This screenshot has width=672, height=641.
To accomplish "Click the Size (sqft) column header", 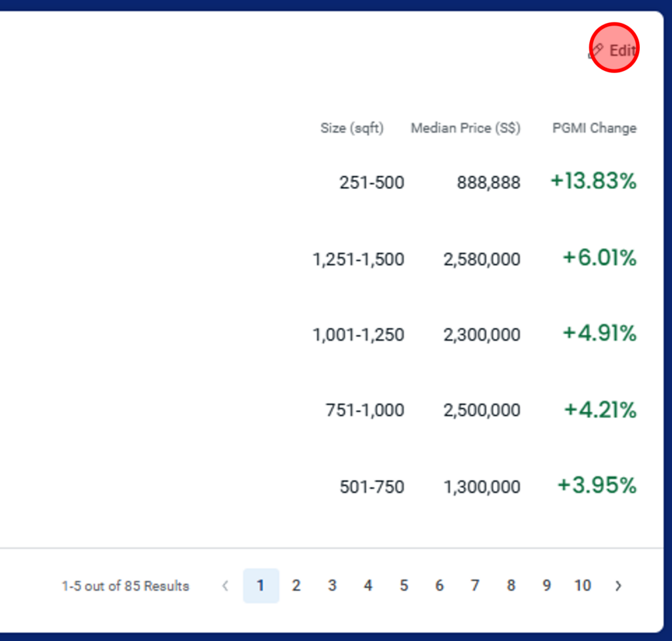I will point(352,128).
